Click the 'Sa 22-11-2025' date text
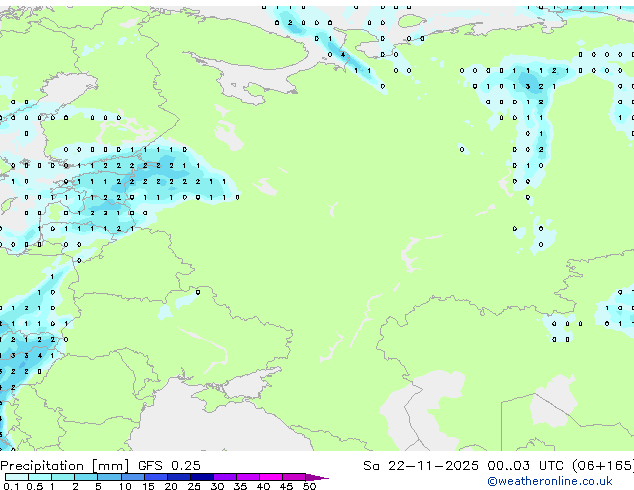This screenshot has width=634, height=490. [421, 466]
